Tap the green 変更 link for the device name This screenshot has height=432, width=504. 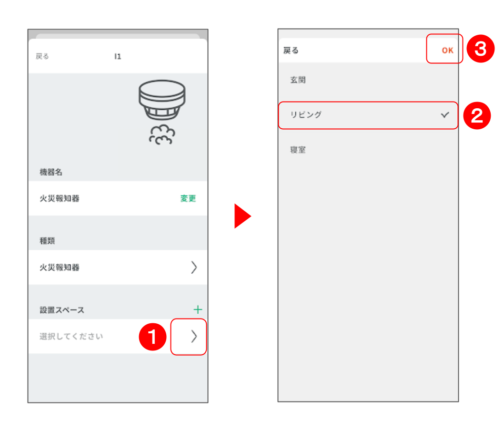[x=188, y=198]
